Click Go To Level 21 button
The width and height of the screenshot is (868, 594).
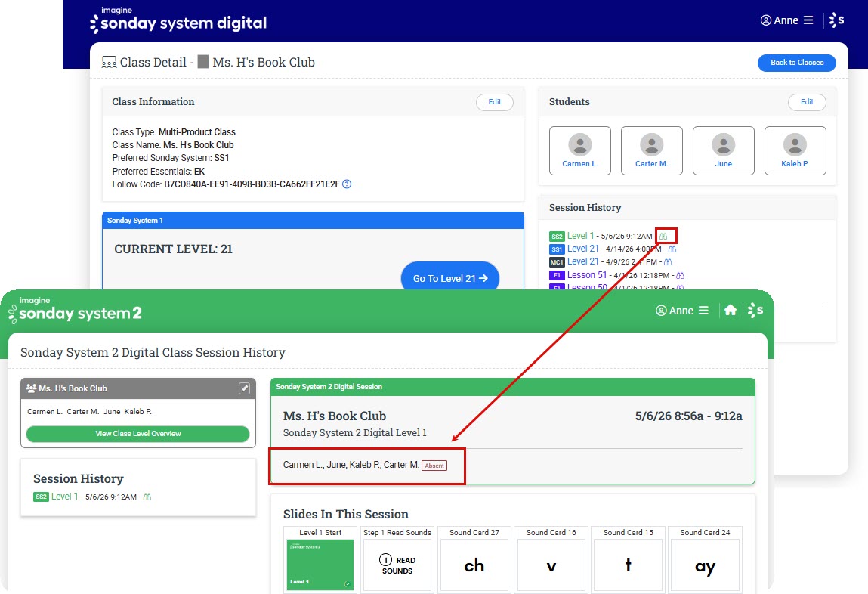pyautogui.click(x=450, y=278)
